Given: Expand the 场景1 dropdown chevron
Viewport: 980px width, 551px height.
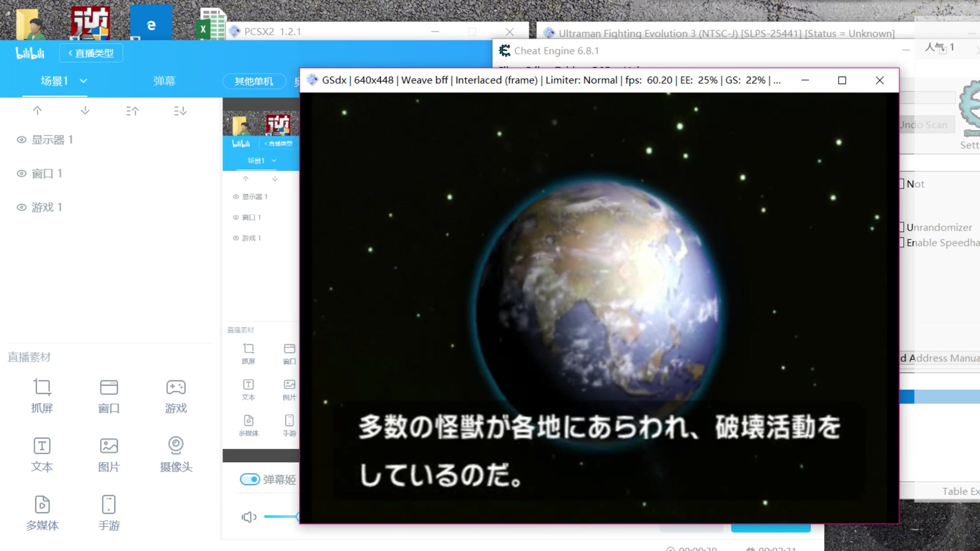Looking at the screenshot, I should click(84, 81).
